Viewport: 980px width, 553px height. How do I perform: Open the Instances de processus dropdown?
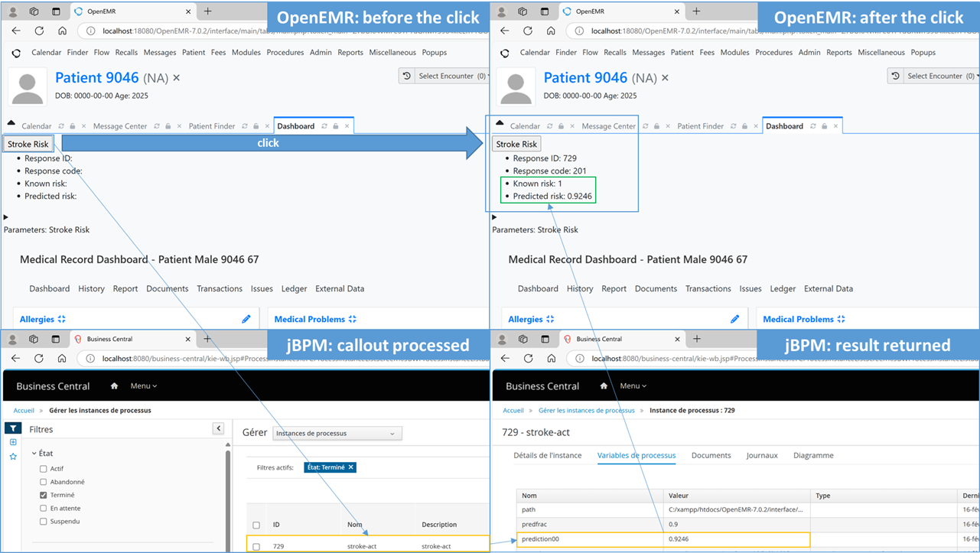click(337, 433)
